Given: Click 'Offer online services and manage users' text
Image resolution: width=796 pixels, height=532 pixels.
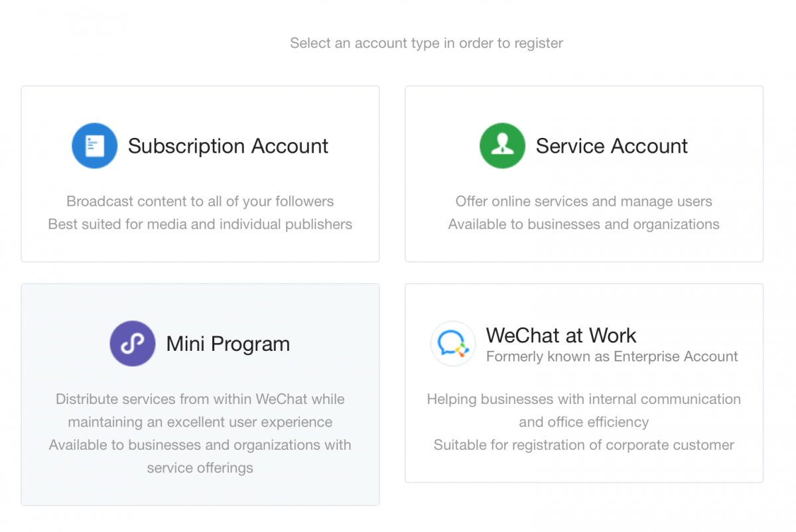Looking at the screenshot, I should point(584,201).
